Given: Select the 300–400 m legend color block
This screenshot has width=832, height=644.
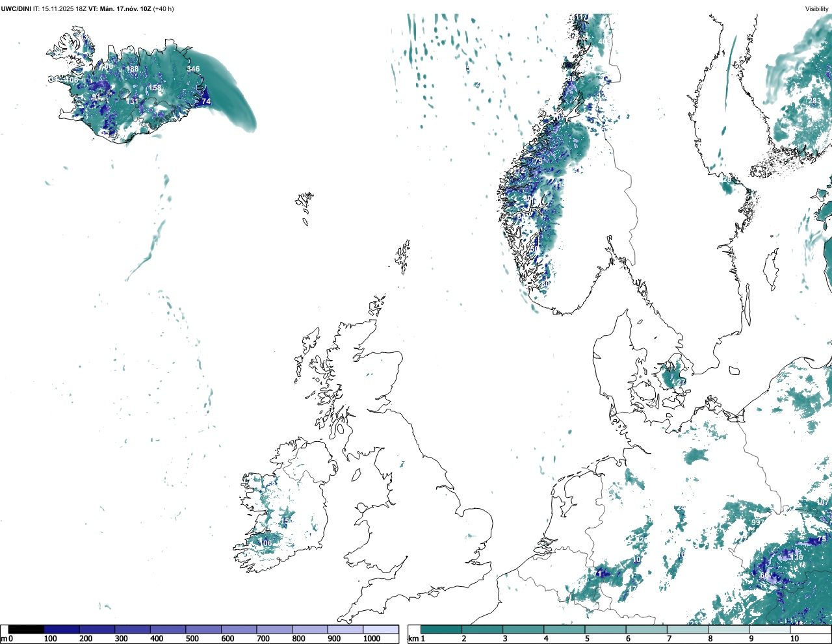Looking at the screenshot, I should [x=133, y=629].
